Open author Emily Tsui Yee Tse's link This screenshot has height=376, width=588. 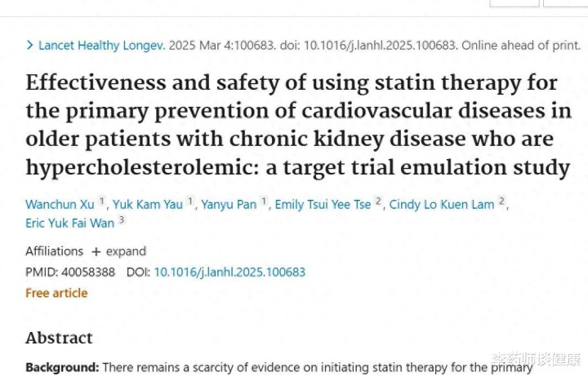323,205
